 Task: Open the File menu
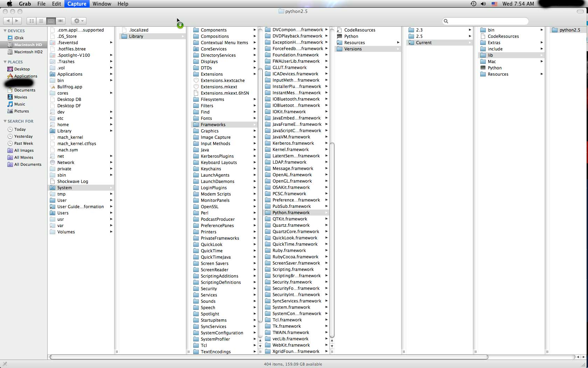(41, 4)
